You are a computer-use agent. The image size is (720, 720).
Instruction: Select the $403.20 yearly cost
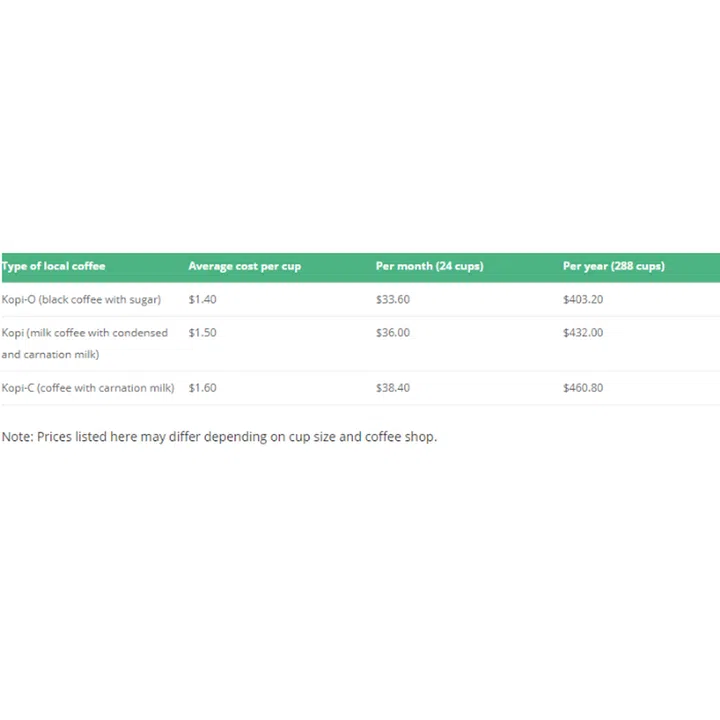tap(583, 299)
